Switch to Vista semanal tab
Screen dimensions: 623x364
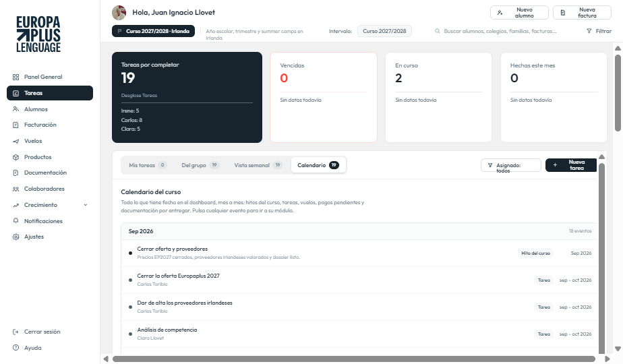click(258, 165)
